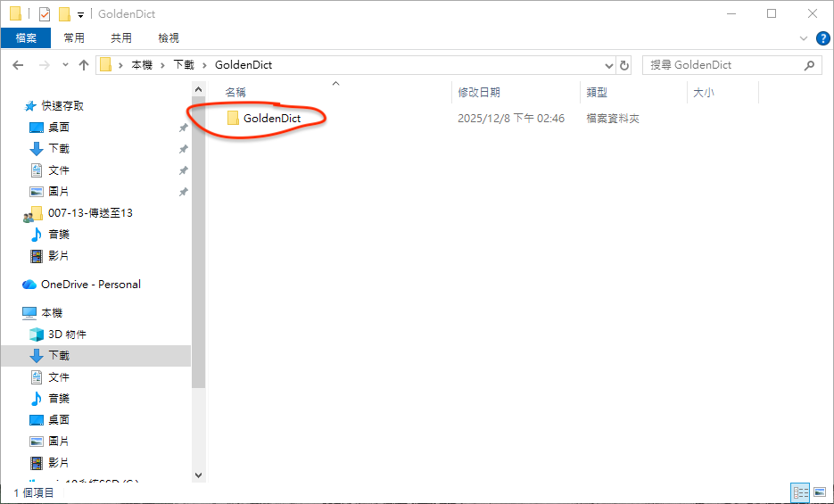Open recent locations dropdown arrow
This screenshot has height=504, width=834.
(x=65, y=65)
